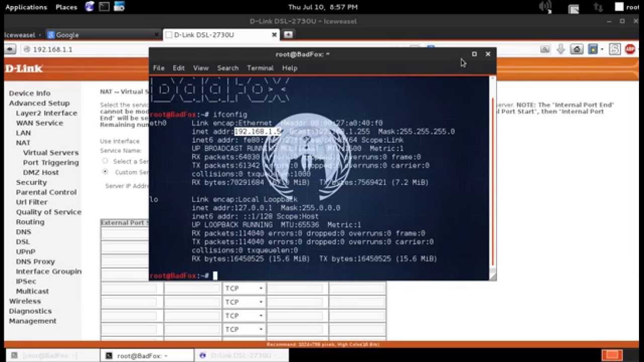
Task: Click the clock showing Thu Jul 10 8:57 PM
Action: [x=323, y=7]
